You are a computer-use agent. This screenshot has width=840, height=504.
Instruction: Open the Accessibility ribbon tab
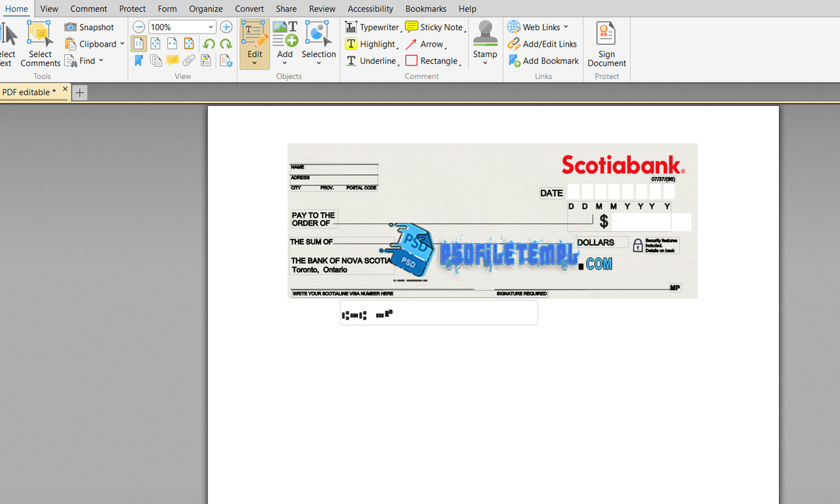[371, 9]
